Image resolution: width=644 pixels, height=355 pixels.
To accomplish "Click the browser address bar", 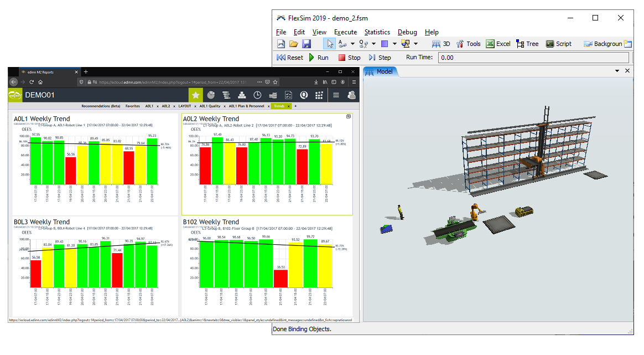I will coord(178,82).
